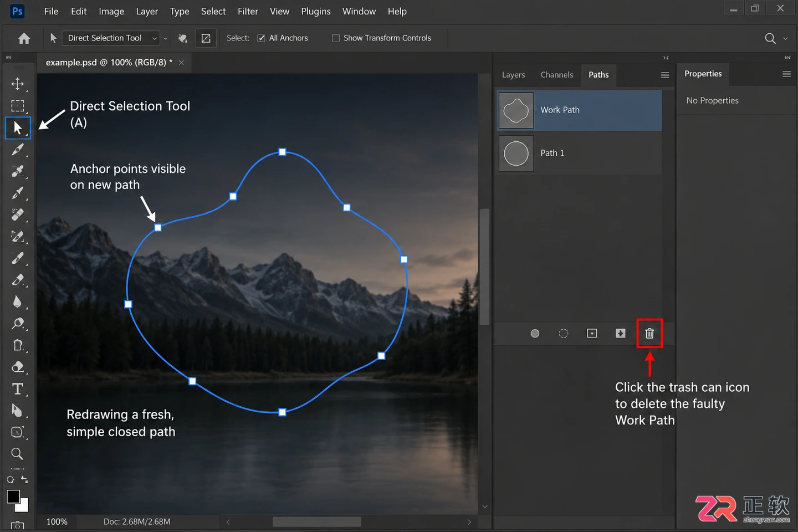798x532 pixels.
Task: Click the Create new path plus icon
Action: (592, 334)
